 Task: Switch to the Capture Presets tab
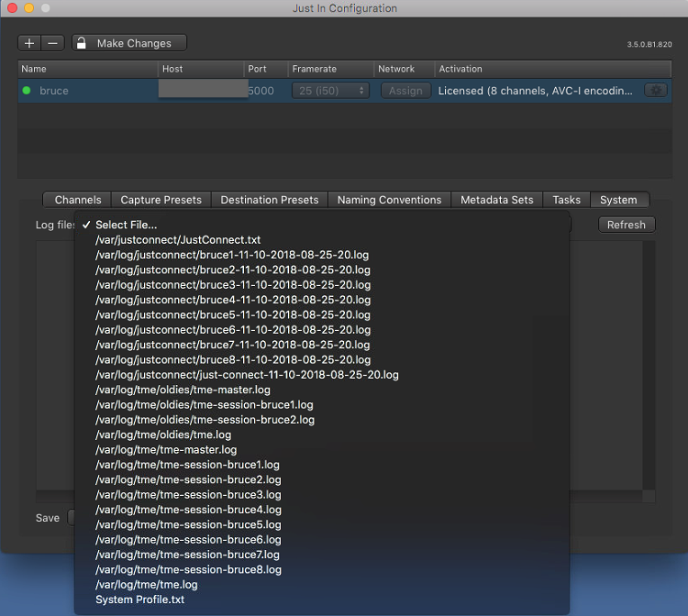point(161,200)
